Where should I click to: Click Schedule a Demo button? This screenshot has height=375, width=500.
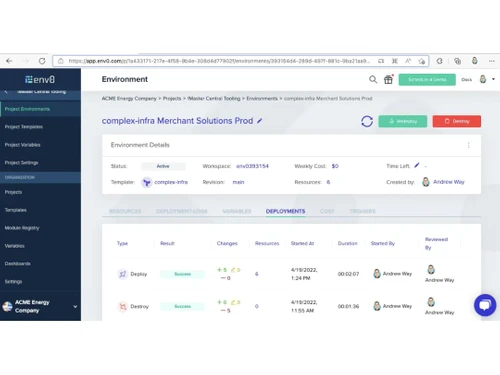[427, 79]
